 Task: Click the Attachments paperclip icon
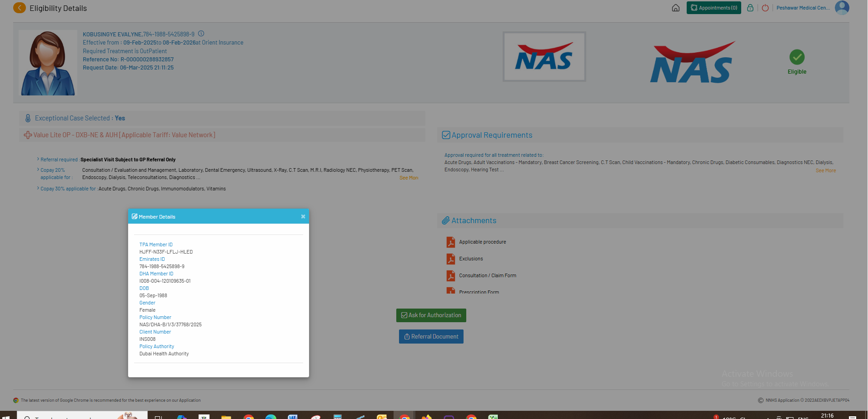click(446, 220)
